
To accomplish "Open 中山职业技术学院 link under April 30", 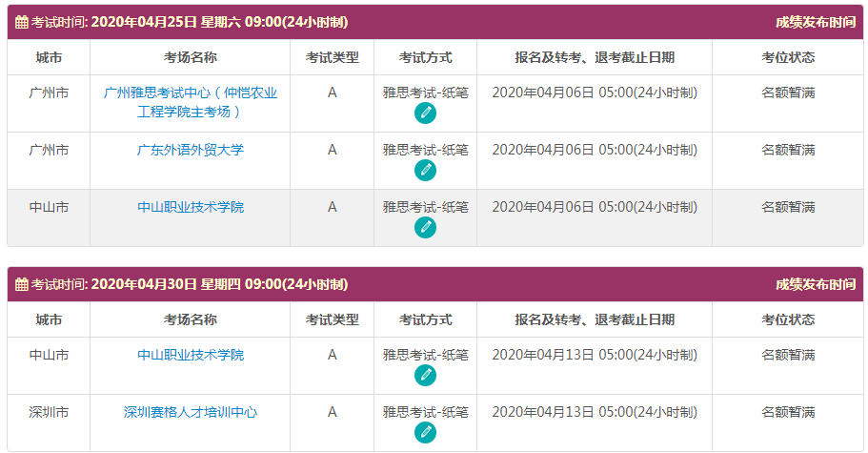I will coord(190,355).
